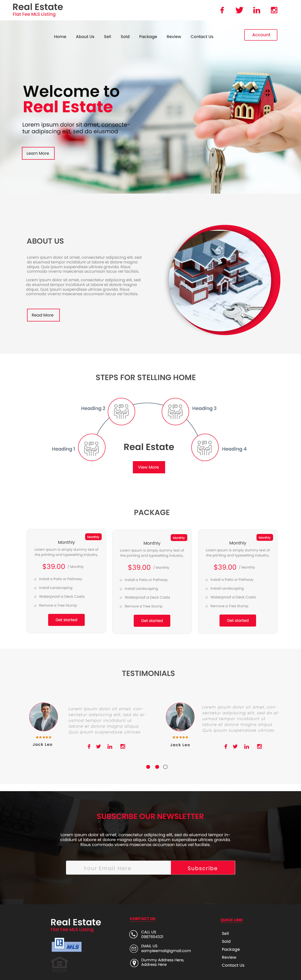Select the Heading 3 step circle icon
Viewport: 301px width, 980px height.
pos(175,412)
